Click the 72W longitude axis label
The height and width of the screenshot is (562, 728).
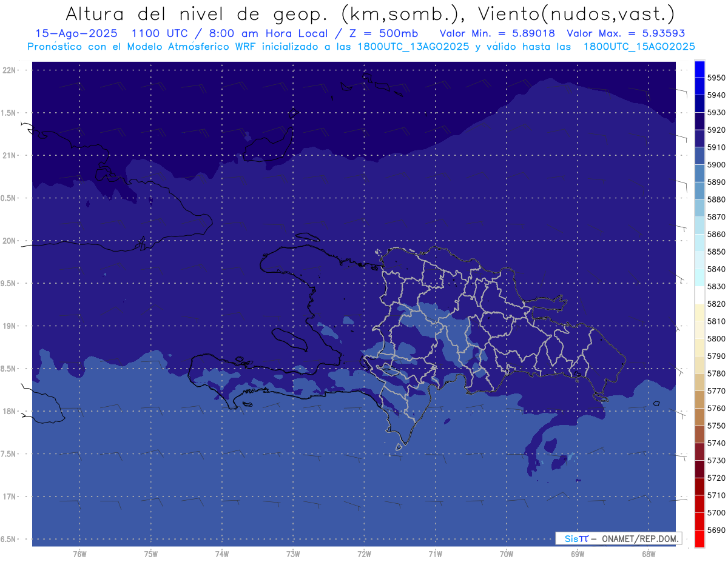point(364,554)
